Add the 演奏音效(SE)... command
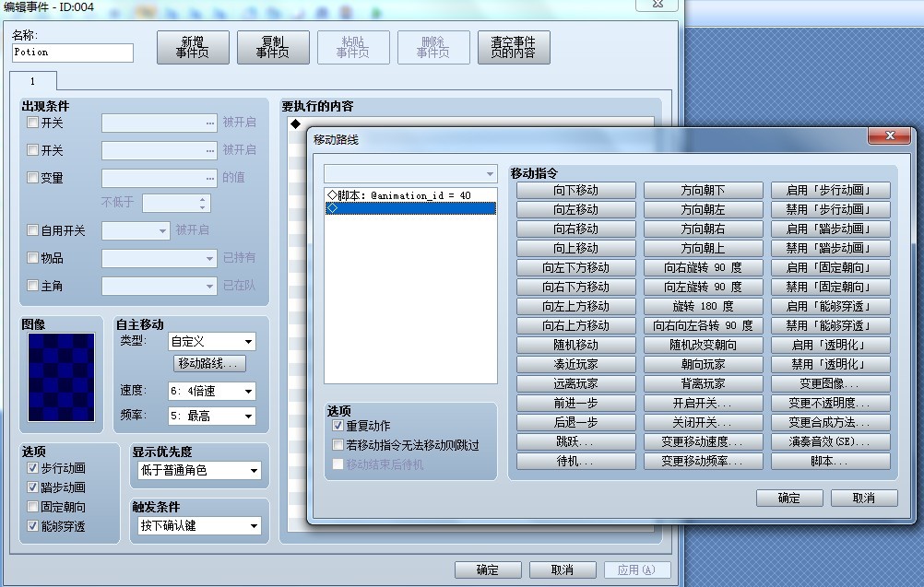Viewport: 924px width, 587px height. pos(831,441)
